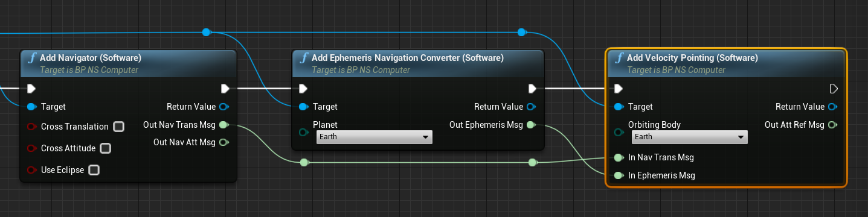The width and height of the screenshot is (868, 217).
Task: Enable the Cross Translation checkbox
Action: [118, 127]
